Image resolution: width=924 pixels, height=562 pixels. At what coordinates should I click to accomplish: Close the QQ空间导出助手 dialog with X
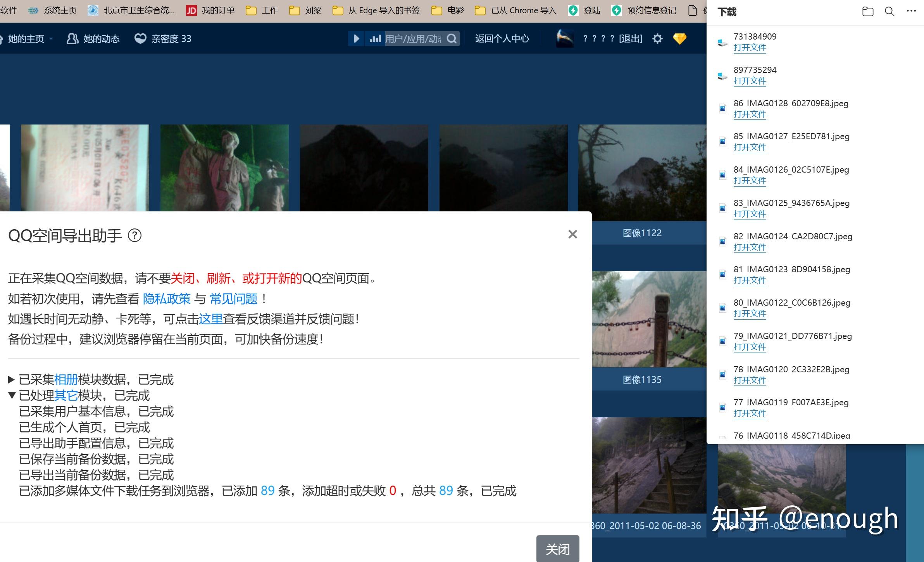click(x=572, y=234)
